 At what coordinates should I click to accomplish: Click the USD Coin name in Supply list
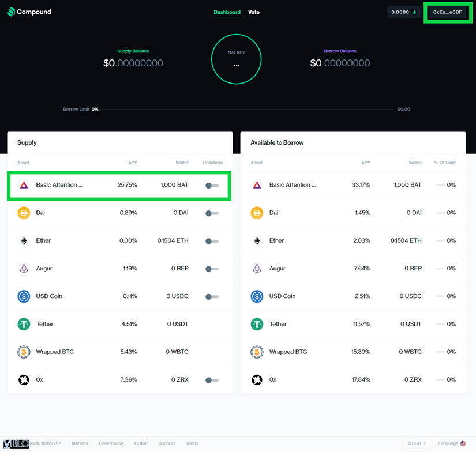click(49, 296)
